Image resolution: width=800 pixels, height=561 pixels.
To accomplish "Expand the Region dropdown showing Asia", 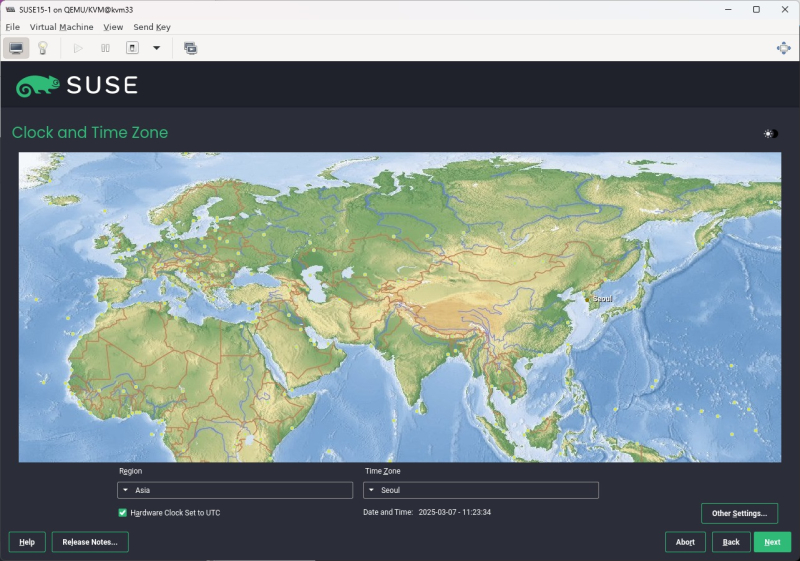I will [x=235, y=490].
